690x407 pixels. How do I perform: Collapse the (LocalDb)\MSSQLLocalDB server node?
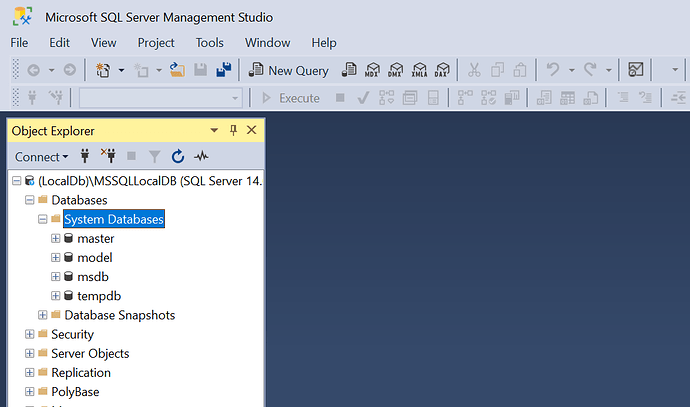point(16,181)
